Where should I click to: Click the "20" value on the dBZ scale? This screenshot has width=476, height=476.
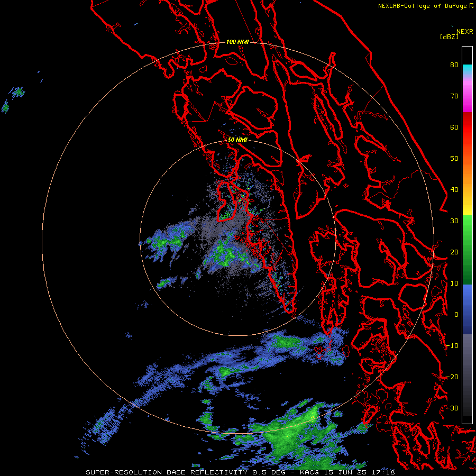pyautogui.click(x=454, y=252)
